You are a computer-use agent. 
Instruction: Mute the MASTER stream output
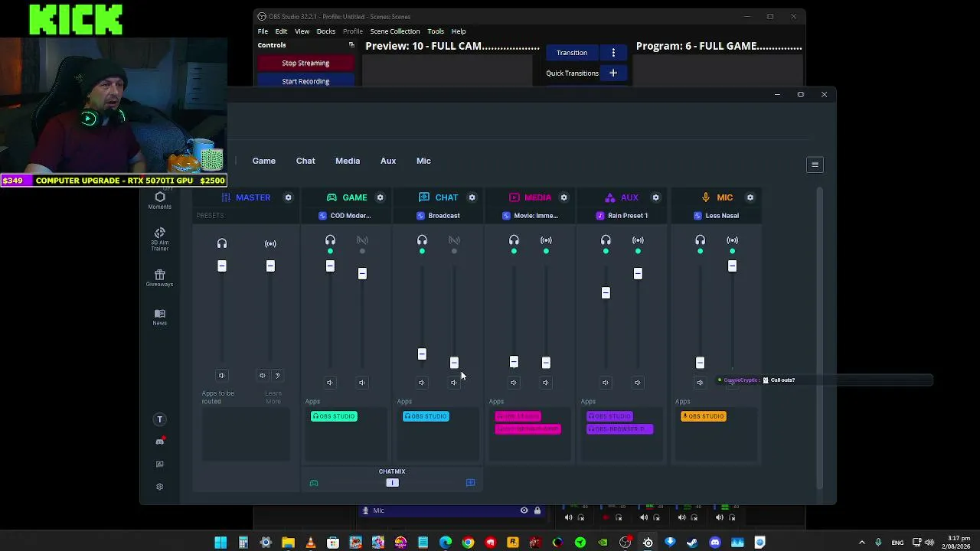coord(262,376)
